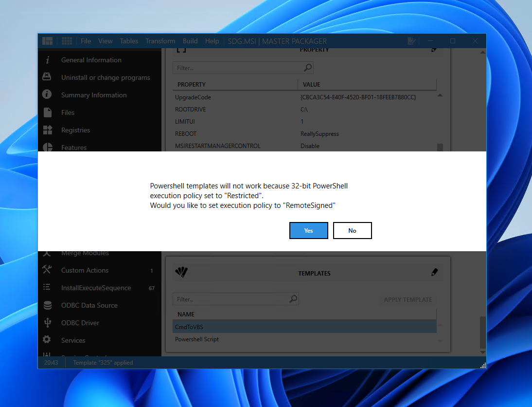
Task: Confirm with the Yes button
Action: (x=308, y=230)
